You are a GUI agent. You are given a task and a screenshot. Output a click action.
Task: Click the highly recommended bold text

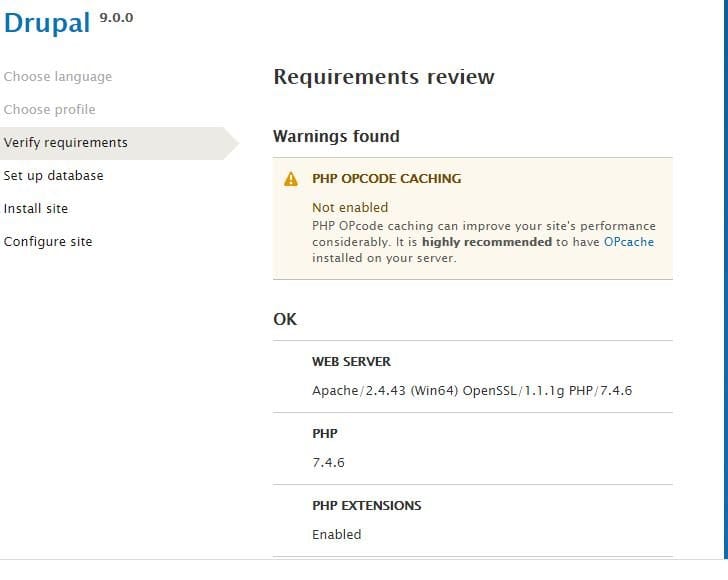tap(487, 242)
